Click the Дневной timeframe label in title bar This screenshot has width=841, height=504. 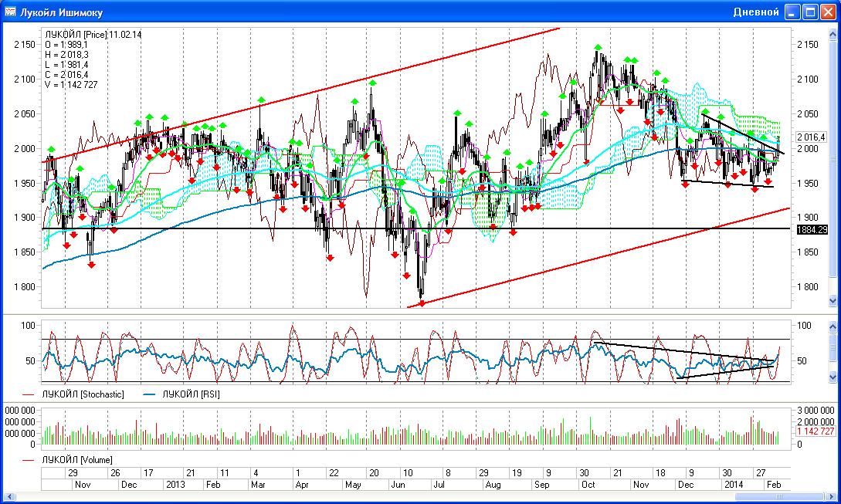[755, 12]
